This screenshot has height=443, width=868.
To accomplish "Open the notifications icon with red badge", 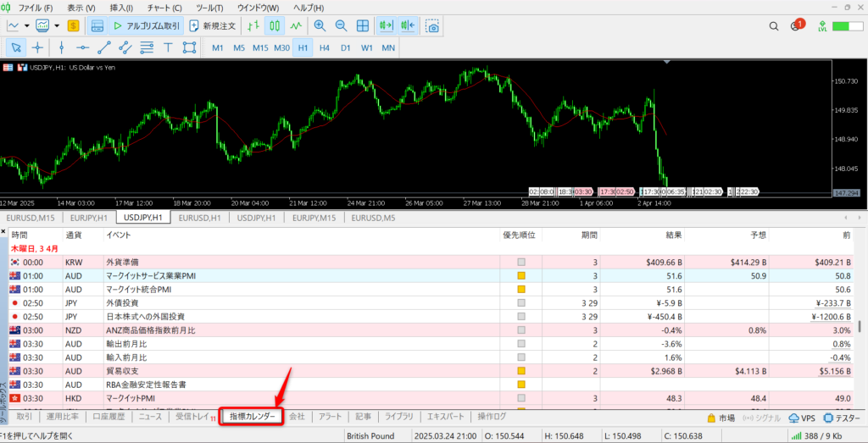I will click(x=796, y=25).
